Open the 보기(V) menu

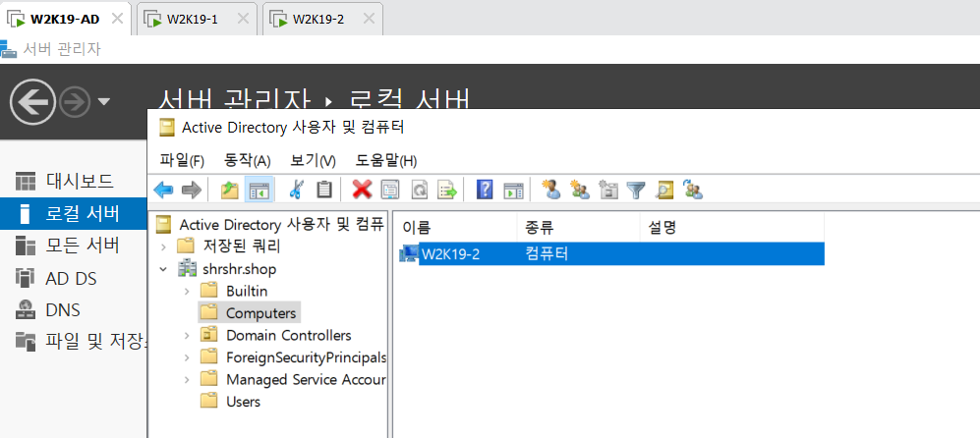coord(314,161)
